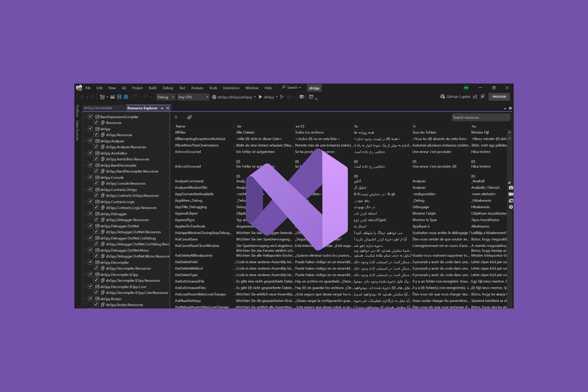
Task: Toggle the dnSpy.Debugger checkbox
Action: [x=90, y=214]
